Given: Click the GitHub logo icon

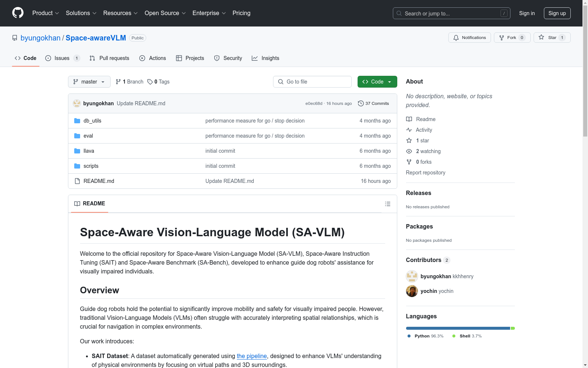Looking at the screenshot, I should point(18,13).
